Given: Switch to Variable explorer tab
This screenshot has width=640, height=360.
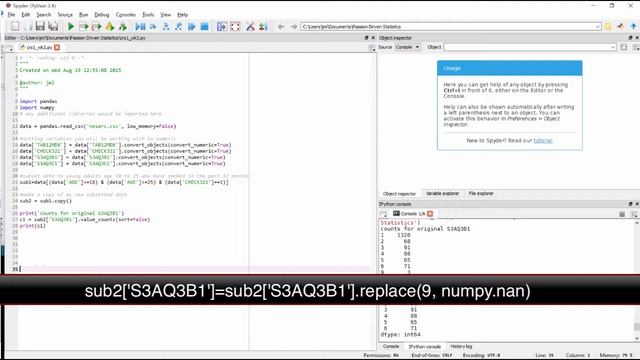Looking at the screenshot, I should pyautogui.click(x=442, y=193).
